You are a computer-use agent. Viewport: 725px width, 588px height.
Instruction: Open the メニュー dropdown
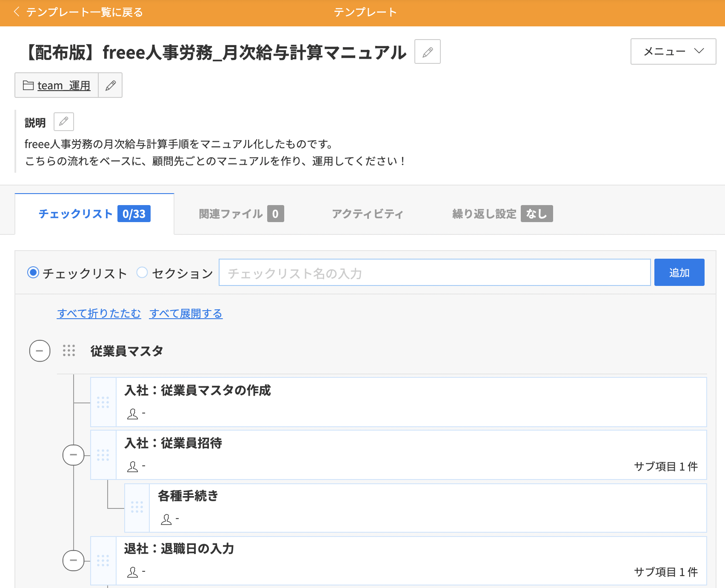[673, 51]
